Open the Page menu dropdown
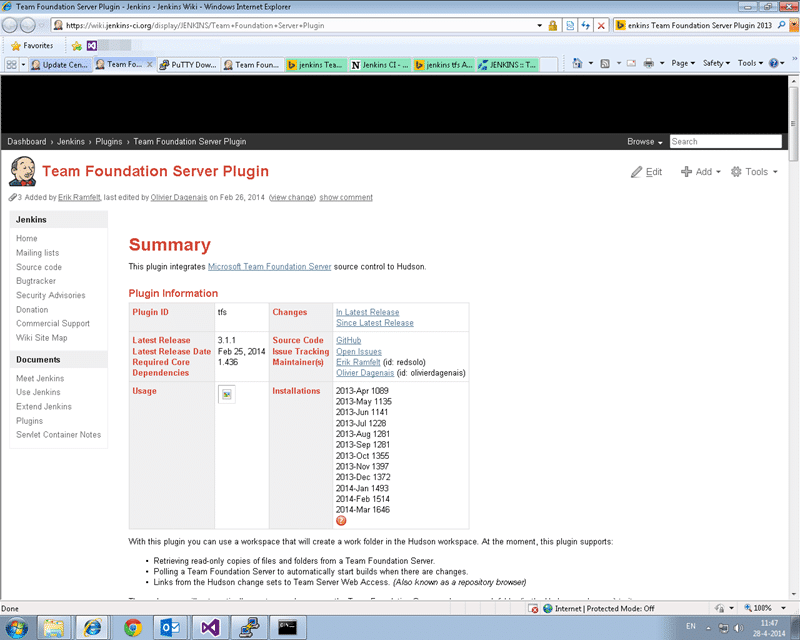Screen dimensions: 800x640 tap(683, 63)
